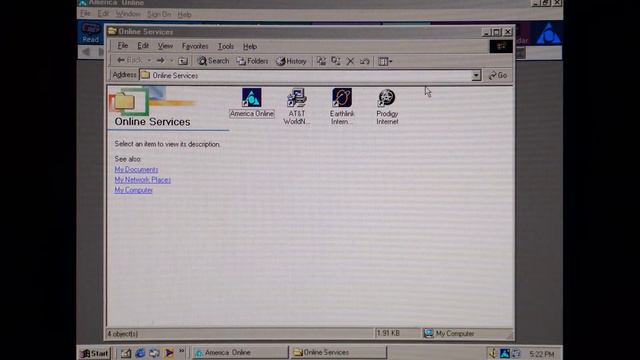Click Show Desktop quick launch icon
Image resolution: width=640 pixels, height=360 pixels.
pyautogui.click(x=126, y=353)
